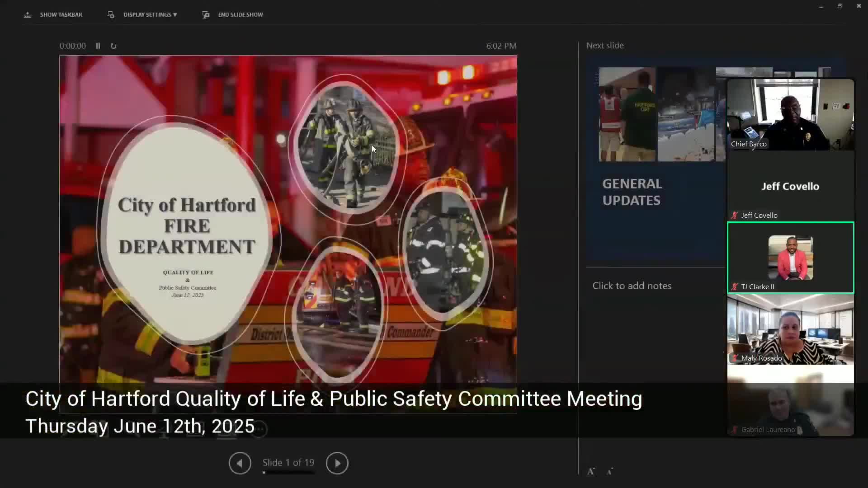Click Chief Barco's video tile
This screenshot has width=868, height=488.
click(790, 115)
